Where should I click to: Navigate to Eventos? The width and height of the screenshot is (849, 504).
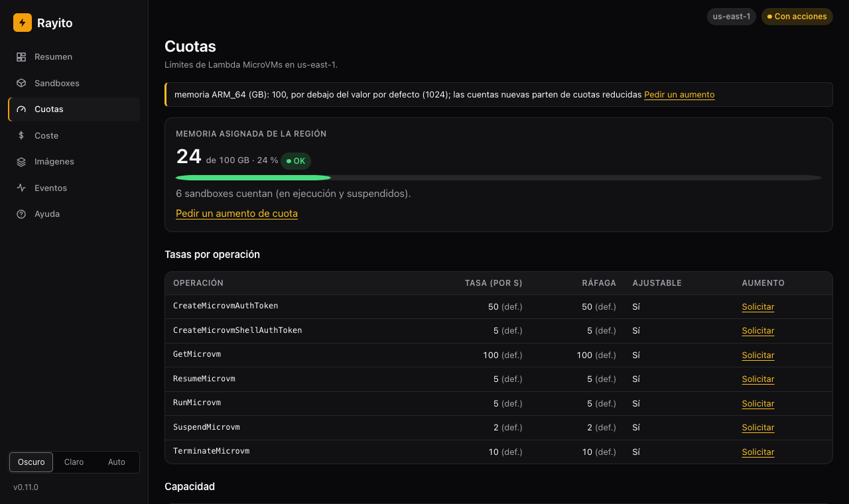point(74,188)
